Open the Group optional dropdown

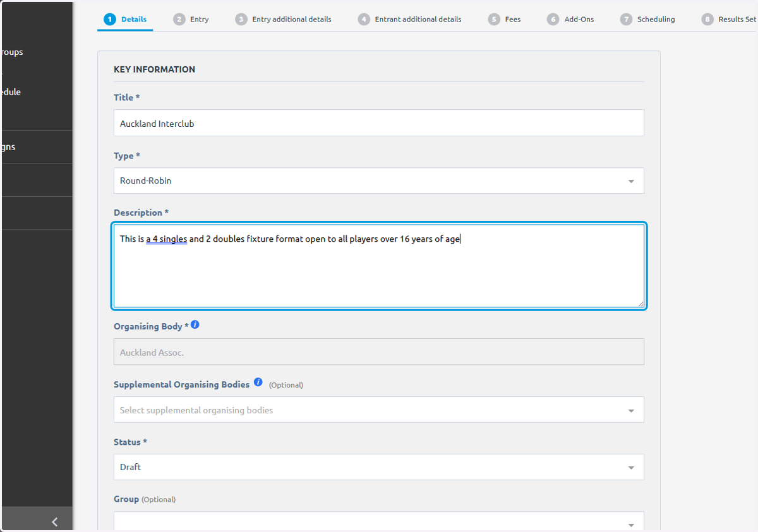coord(379,522)
